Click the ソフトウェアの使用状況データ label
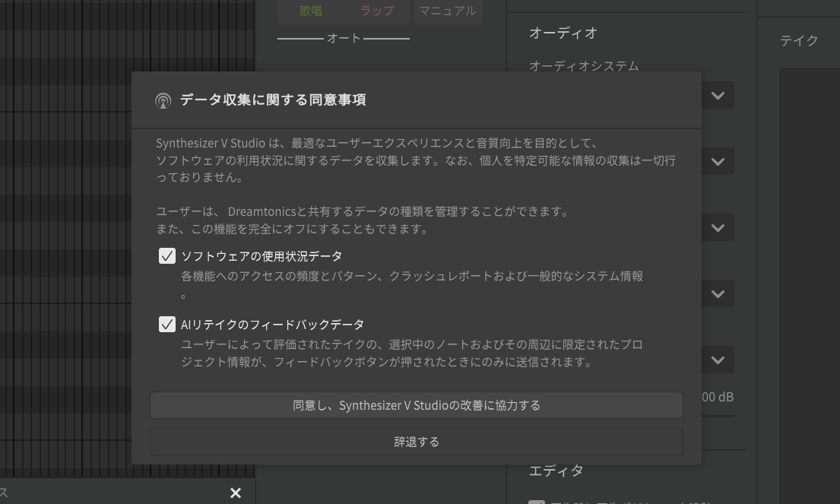The height and width of the screenshot is (504, 840). coord(262,256)
